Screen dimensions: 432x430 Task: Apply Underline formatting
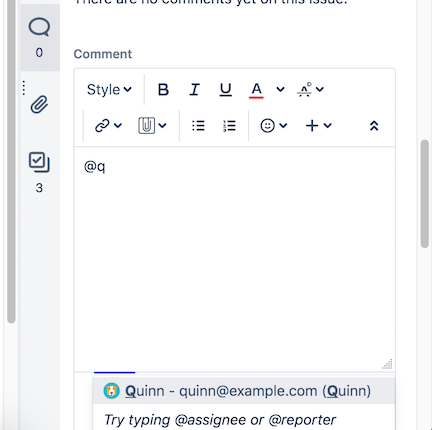[226, 89]
